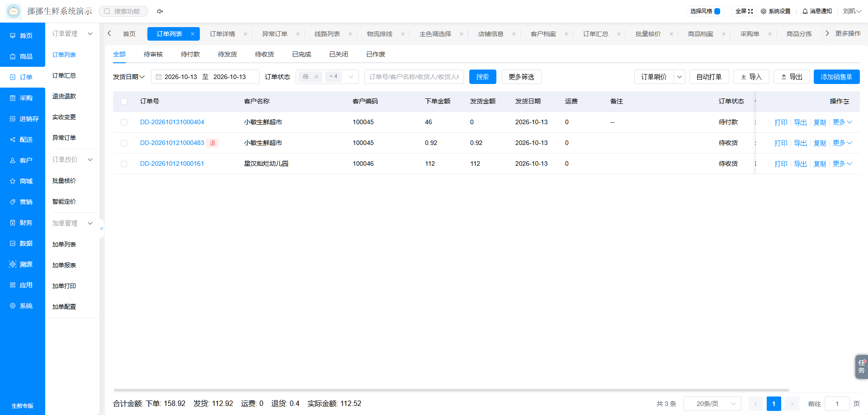The image size is (868, 415).
Task: Open the column settings icon beside 操作
Action: [846, 102]
